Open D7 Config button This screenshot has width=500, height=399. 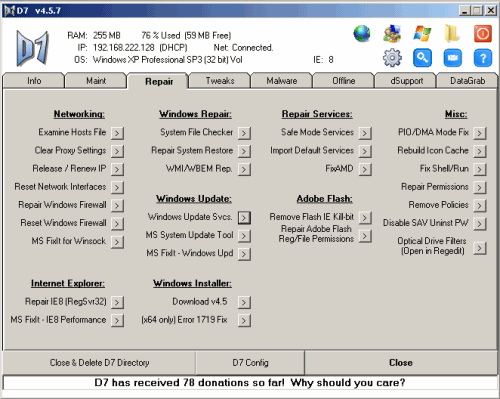tap(250, 362)
